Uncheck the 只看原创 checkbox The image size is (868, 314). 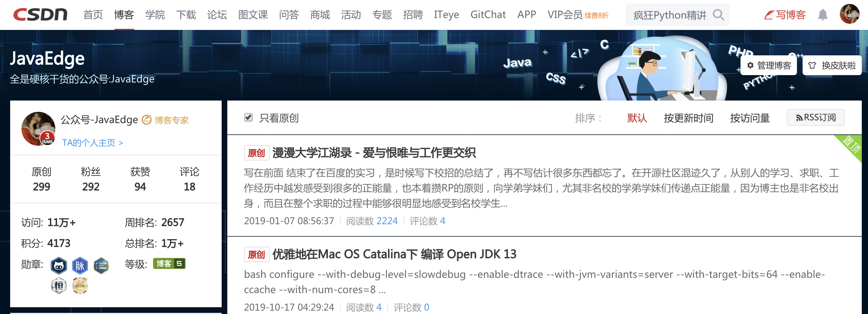248,117
